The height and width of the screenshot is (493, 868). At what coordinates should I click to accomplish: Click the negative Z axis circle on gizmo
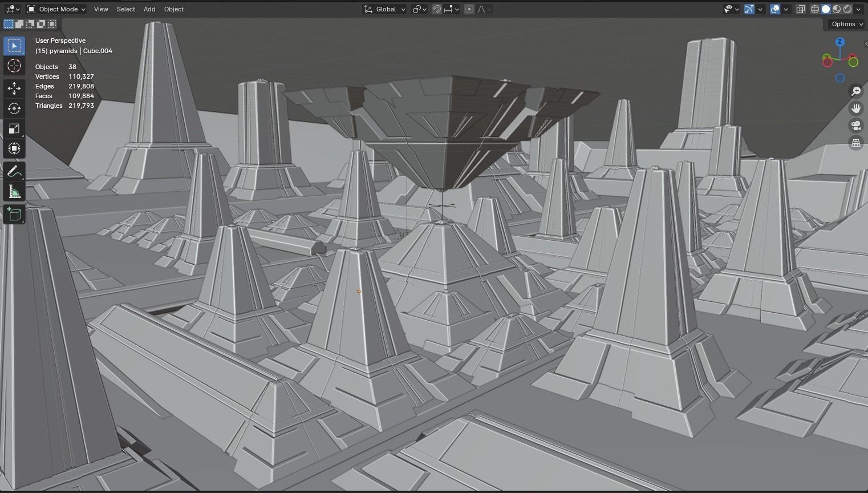click(840, 78)
